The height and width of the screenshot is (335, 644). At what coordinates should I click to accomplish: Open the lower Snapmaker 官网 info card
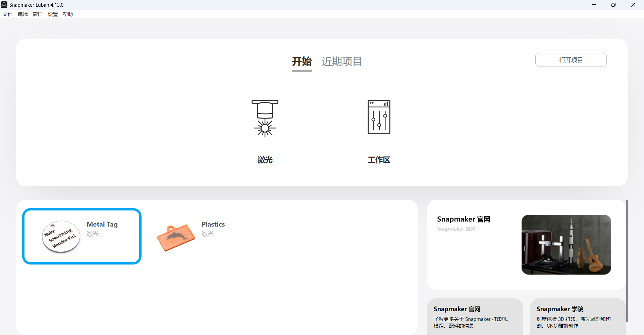pos(475,317)
